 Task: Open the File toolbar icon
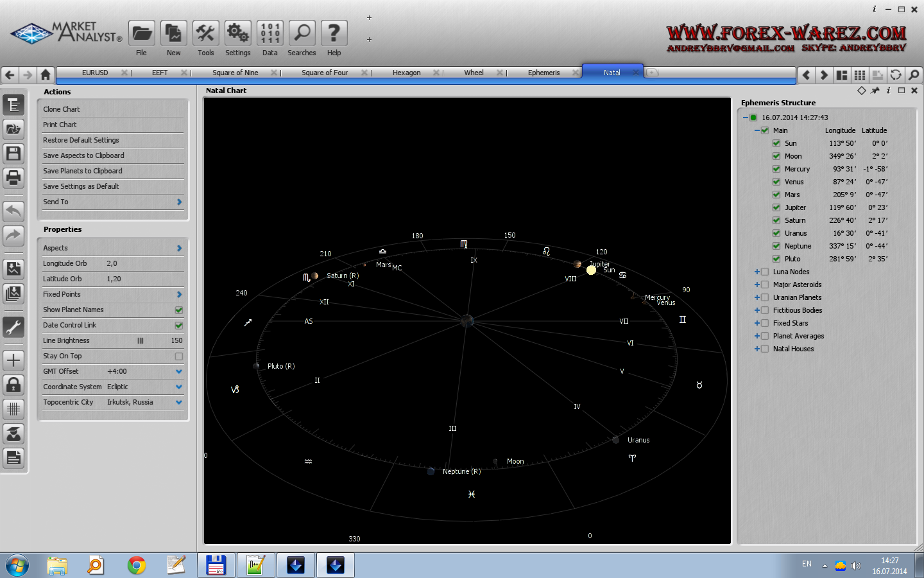click(141, 33)
